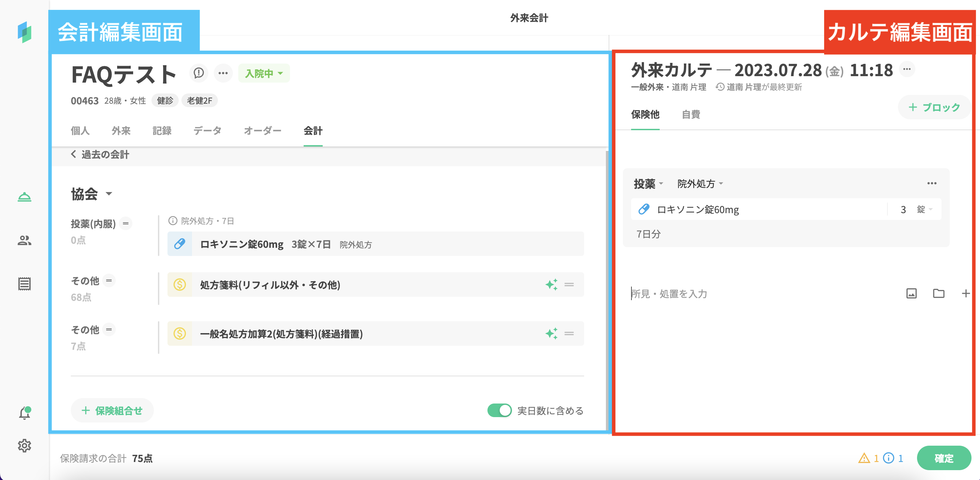This screenshot has height=480, width=980.
Task: Click the folder icon beside findings input
Action: [x=938, y=293]
